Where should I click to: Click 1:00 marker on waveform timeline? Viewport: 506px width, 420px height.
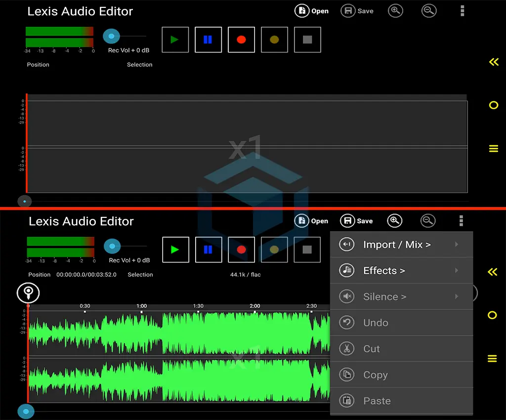pos(141,306)
